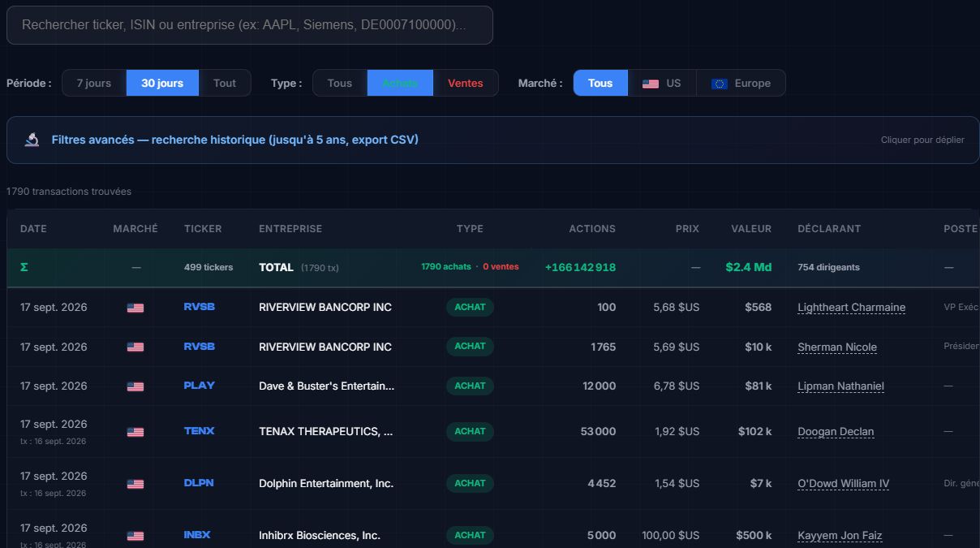The image size is (980, 548).
Task: Open the DLPN ticker link
Action: (x=199, y=483)
